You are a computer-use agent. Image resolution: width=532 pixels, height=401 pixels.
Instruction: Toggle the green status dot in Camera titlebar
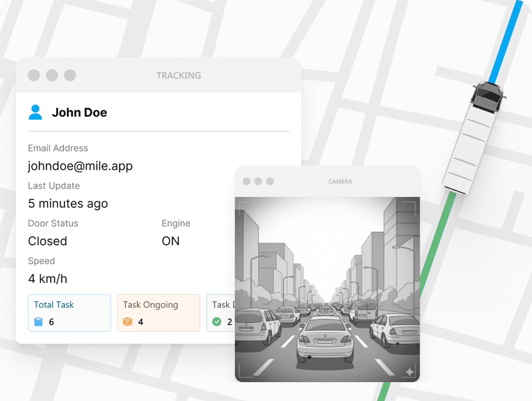click(270, 181)
